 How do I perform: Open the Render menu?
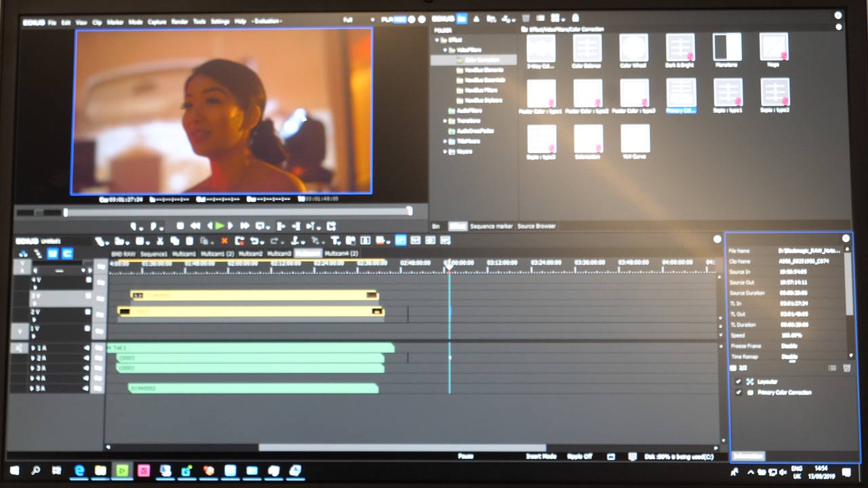180,22
